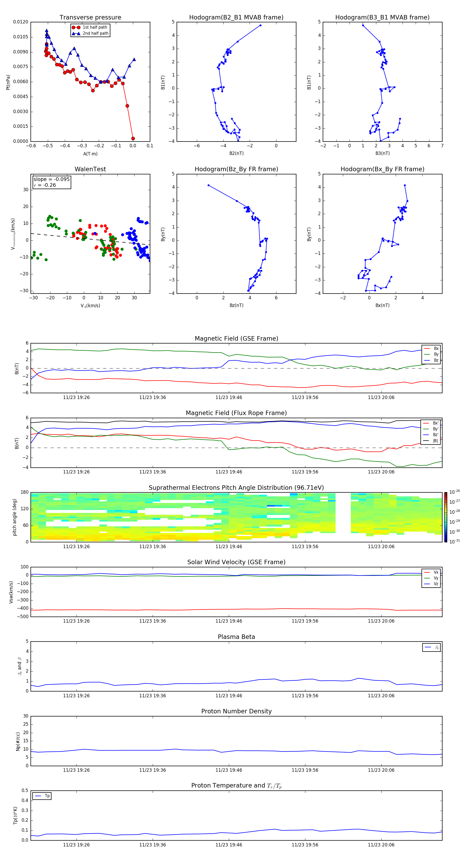Click the 'slope = -0.095' annotation
This screenshot has width=473, height=868.
coord(52,179)
